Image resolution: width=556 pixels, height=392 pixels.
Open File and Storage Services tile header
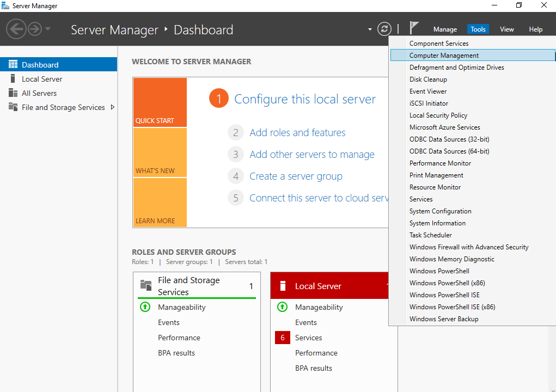(197, 286)
